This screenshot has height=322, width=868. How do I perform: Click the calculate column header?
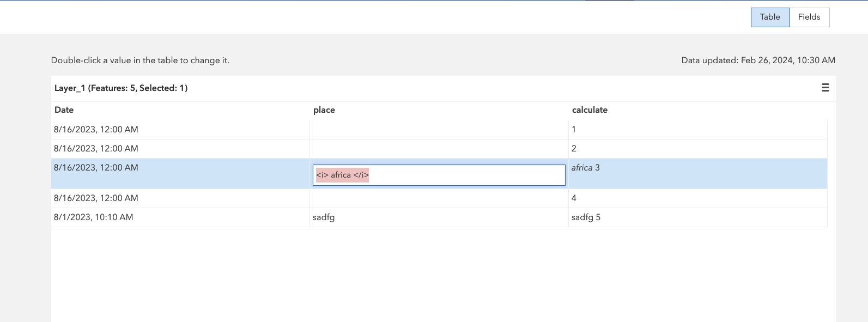point(590,110)
